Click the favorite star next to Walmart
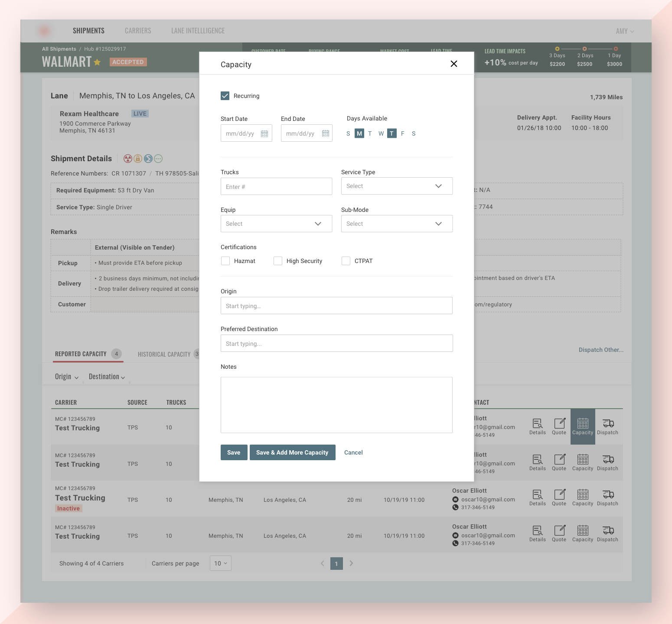Image resolution: width=672 pixels, height=624 pixels. 97,62
